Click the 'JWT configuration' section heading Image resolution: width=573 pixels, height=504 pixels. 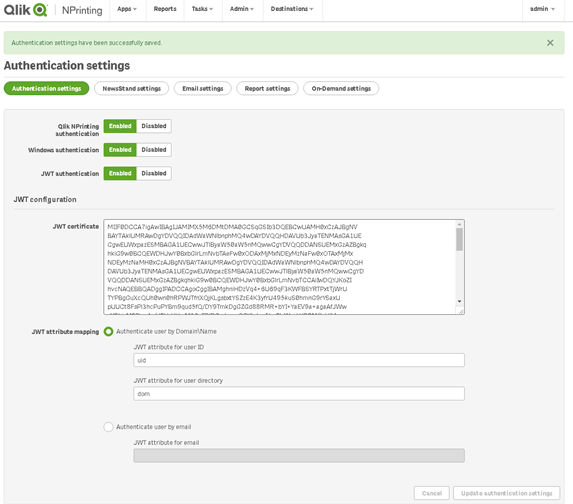[45, 200]
